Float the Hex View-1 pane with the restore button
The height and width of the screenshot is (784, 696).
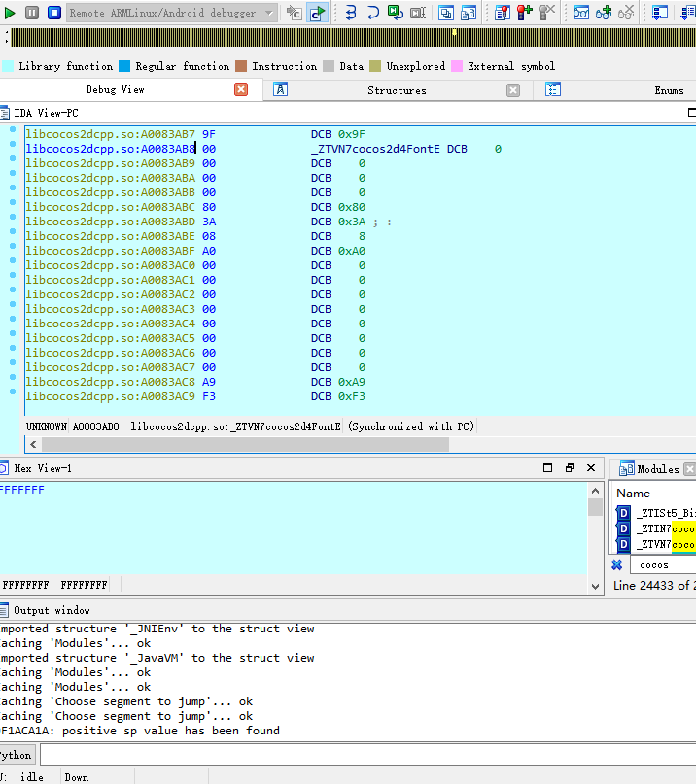pos(570,468)
